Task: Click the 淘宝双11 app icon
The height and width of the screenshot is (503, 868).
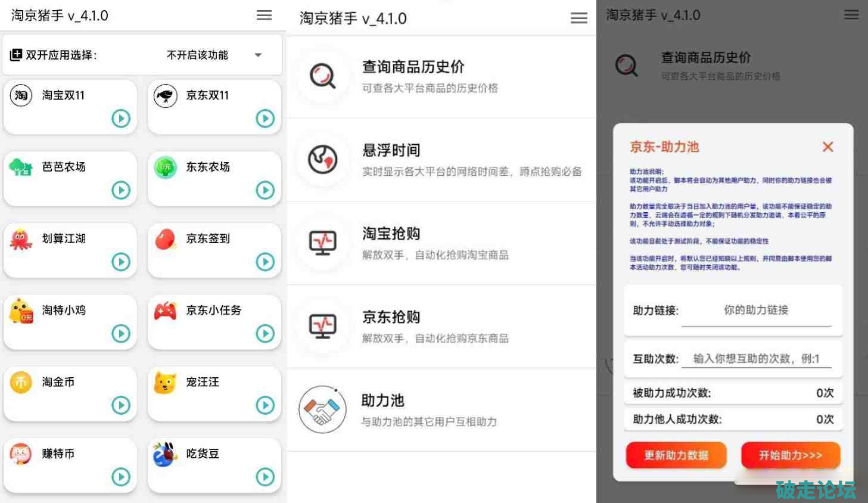Action: (21, 95)
